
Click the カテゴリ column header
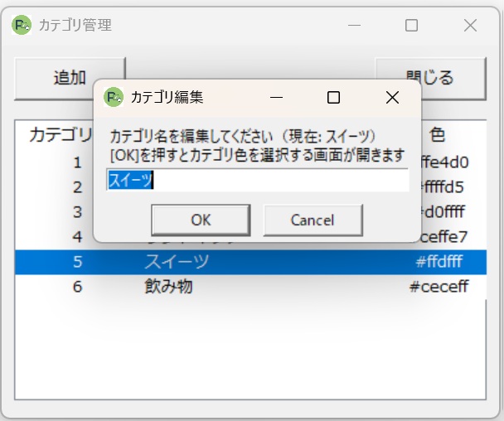[61, 134]
